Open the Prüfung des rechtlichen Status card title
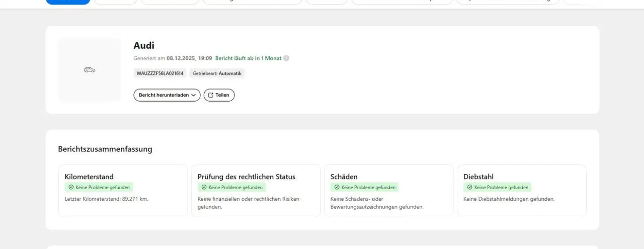644x249 pixels. click(246, 177)
